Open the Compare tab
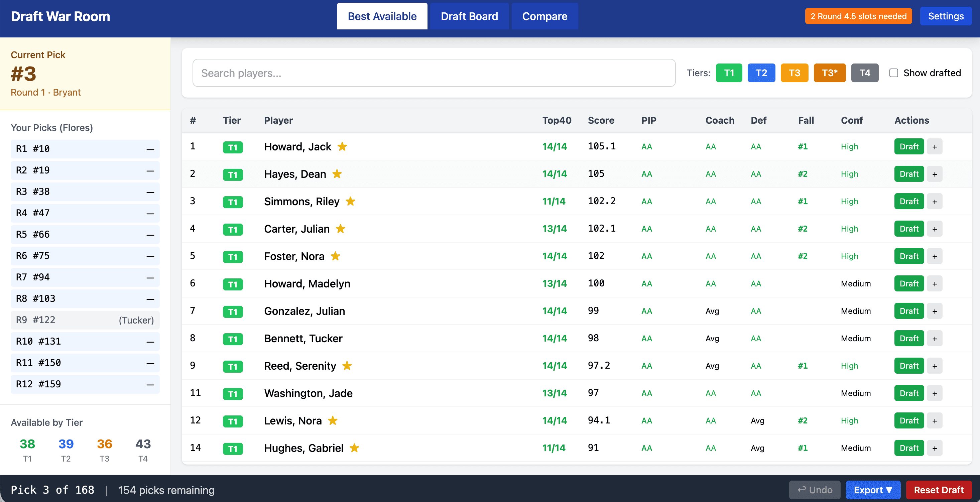 click(x=544, y=16)
